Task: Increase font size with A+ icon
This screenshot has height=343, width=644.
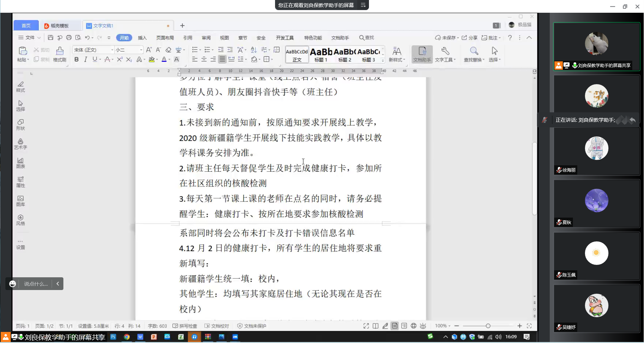Action: 149,50
